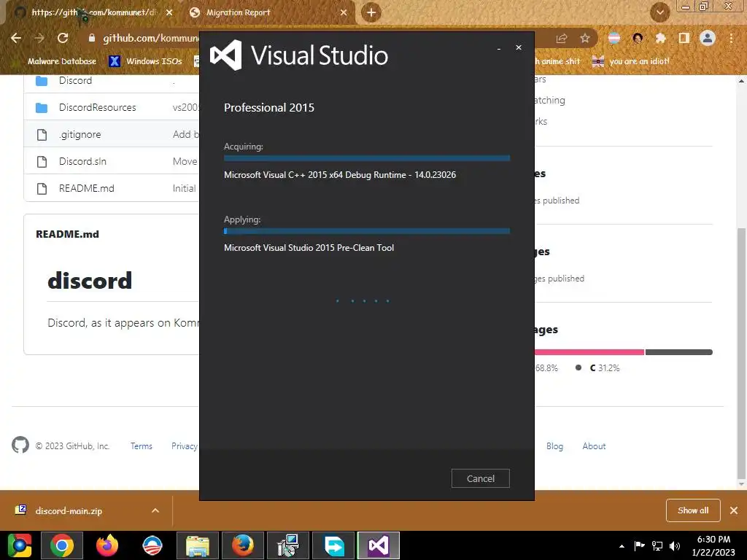Click the Acquiring progress bar

tap(367, 157)
